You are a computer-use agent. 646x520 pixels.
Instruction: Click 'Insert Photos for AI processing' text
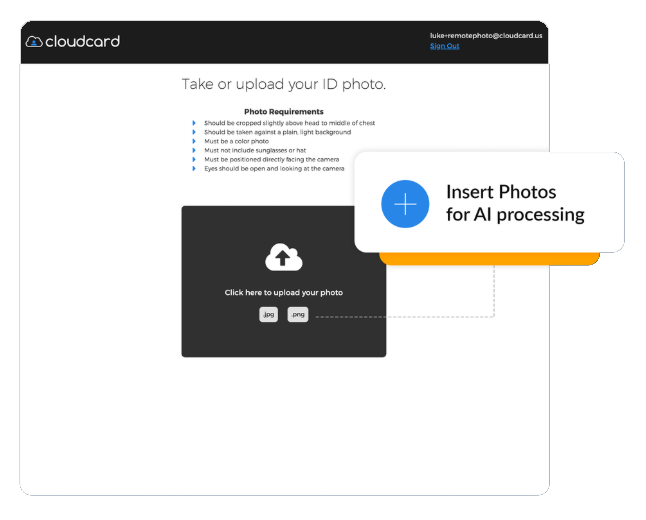(x=514, y=203)
